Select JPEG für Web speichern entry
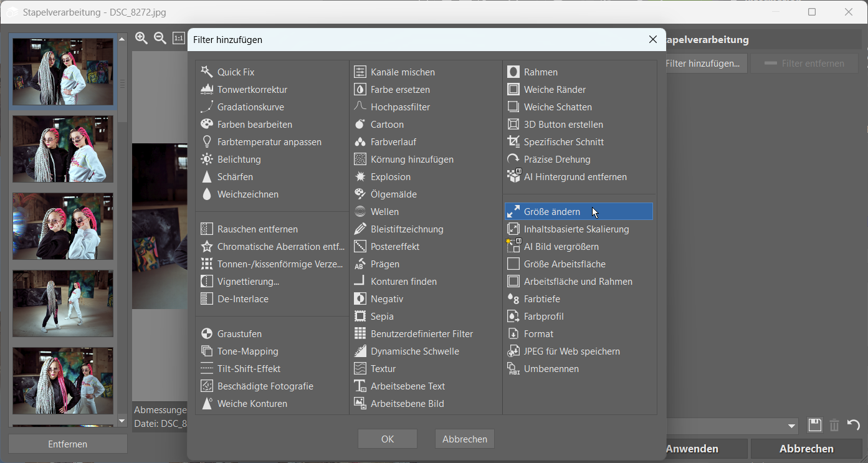The height and width of the screenshot is (463, 868). click(x=571, y=351)
